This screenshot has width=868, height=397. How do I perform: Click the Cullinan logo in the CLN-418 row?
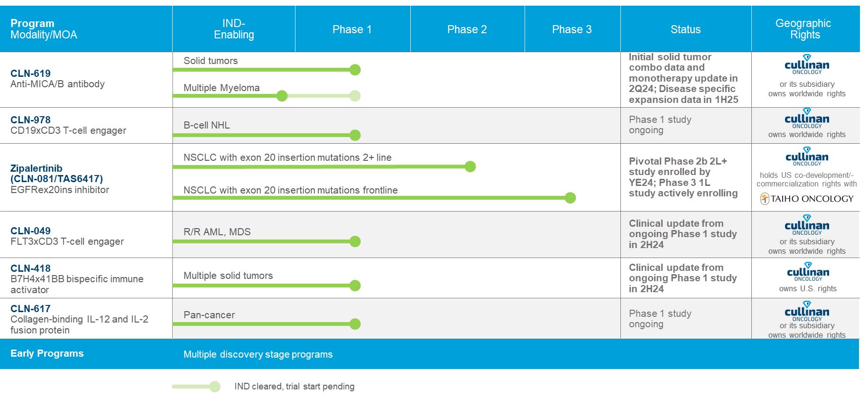(x=807, y=272)
